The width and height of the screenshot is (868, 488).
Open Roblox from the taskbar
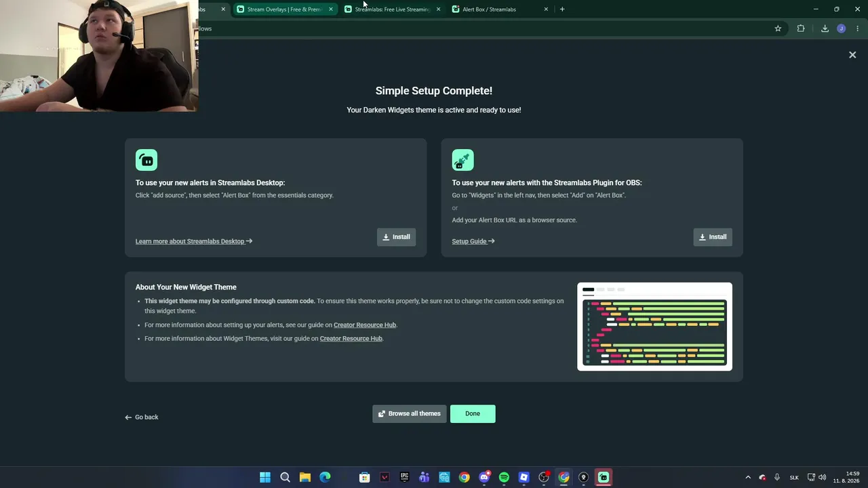(524, 477)
